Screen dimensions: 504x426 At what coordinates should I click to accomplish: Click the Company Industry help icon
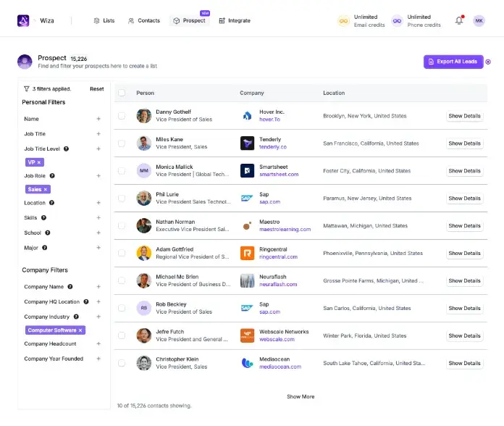coord(76,317)
